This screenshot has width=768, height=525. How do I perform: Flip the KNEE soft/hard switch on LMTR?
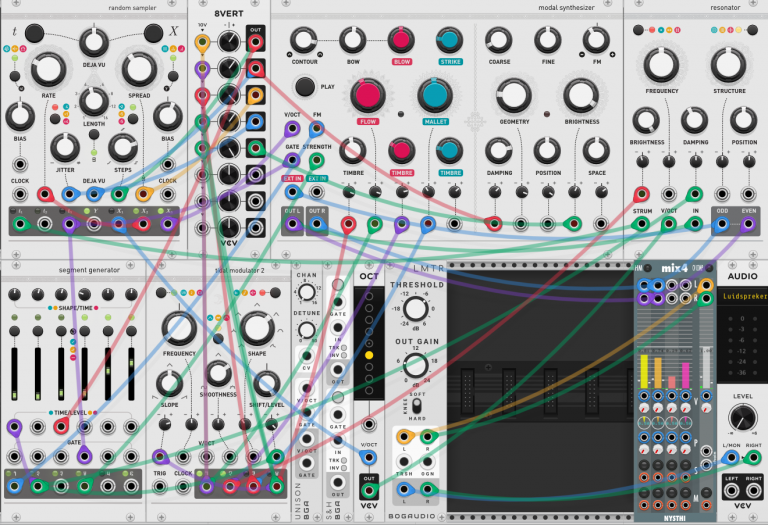pyautogui.click(x=416, y=406)
